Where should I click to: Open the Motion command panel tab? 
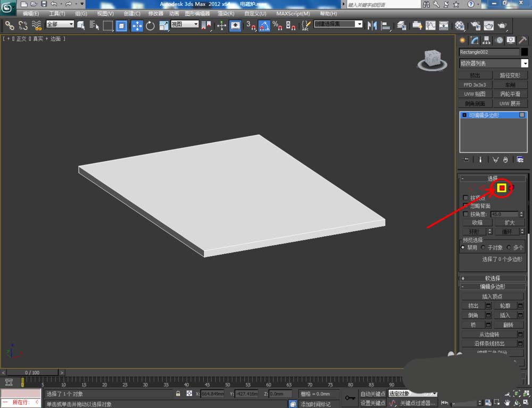[498, 40]
